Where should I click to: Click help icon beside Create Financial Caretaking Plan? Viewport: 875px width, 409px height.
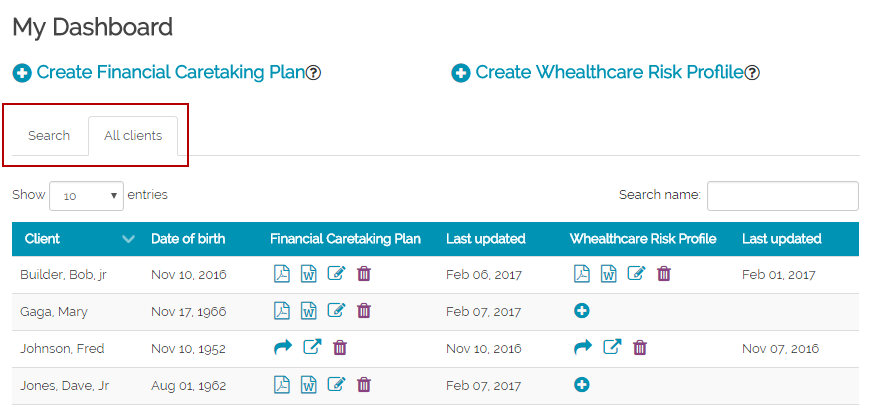[x=313, y=73]
